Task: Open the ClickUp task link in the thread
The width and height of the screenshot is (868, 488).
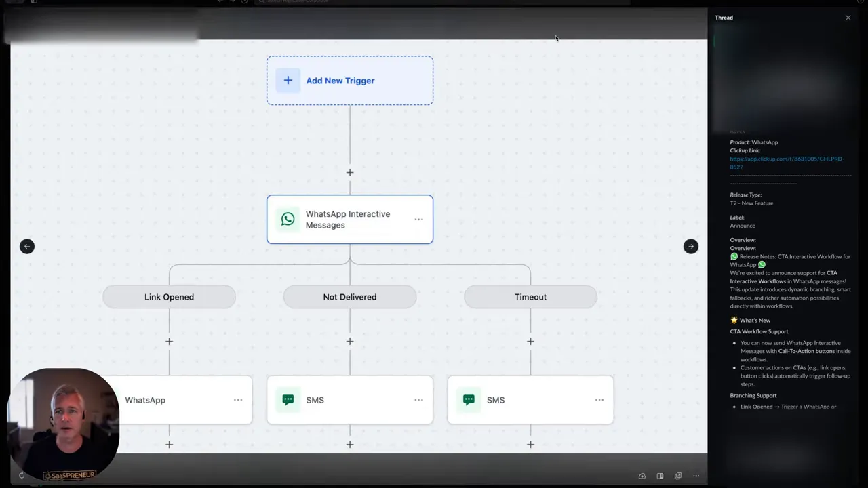Action: 787,163
